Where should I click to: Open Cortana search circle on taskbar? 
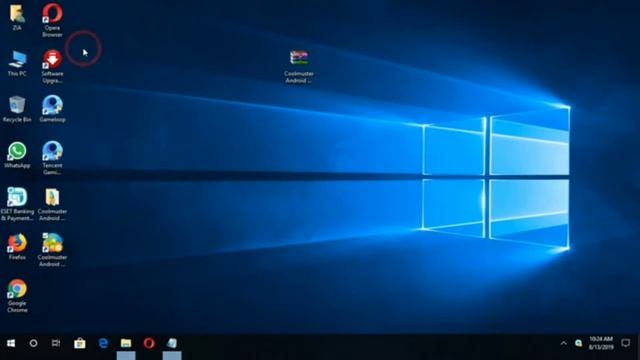point(33,343)
